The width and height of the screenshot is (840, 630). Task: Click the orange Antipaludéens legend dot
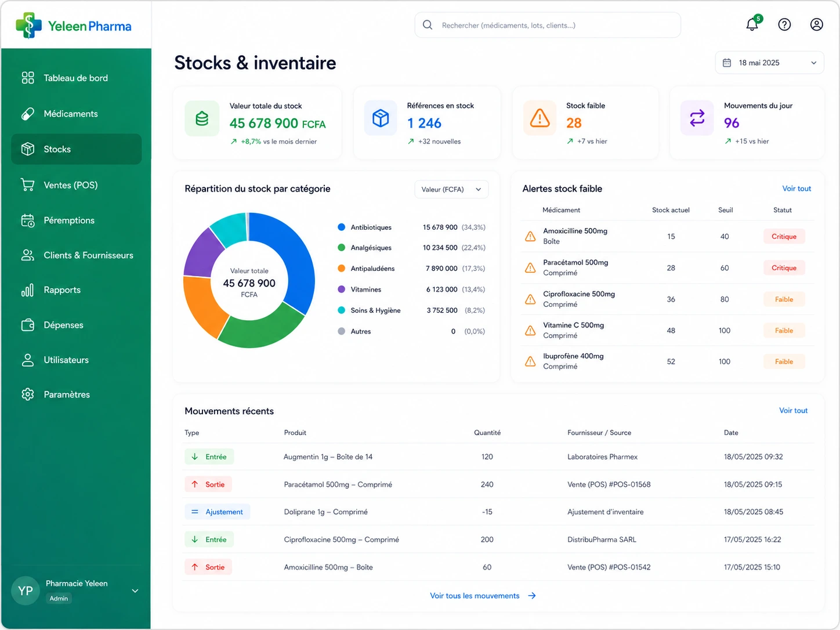coord(342,268)
